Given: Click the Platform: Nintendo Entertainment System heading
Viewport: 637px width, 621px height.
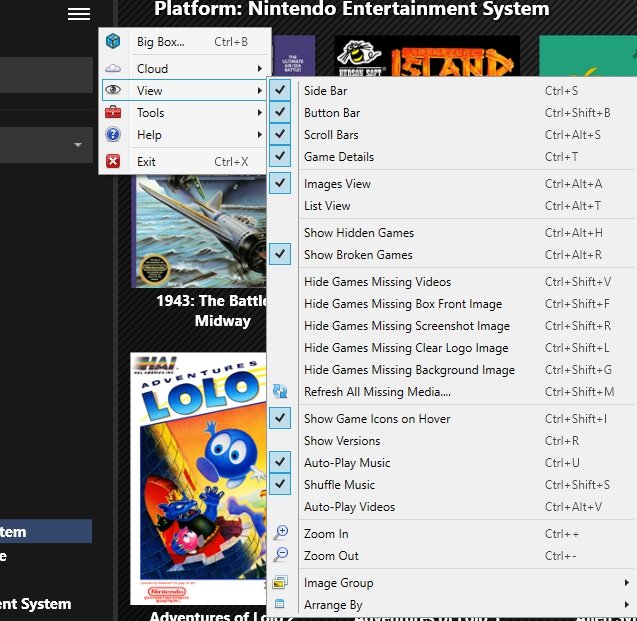Looking at the screenshot, I should pos(351,9).
